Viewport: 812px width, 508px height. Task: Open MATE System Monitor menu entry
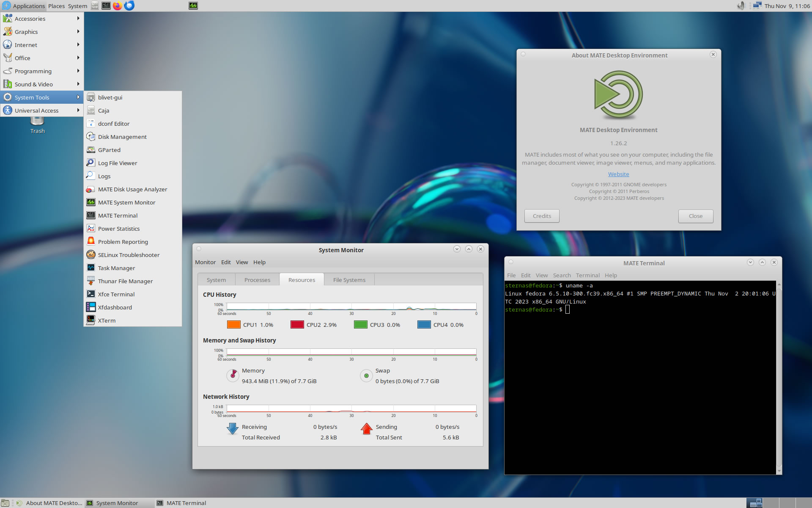pos(133,202)
